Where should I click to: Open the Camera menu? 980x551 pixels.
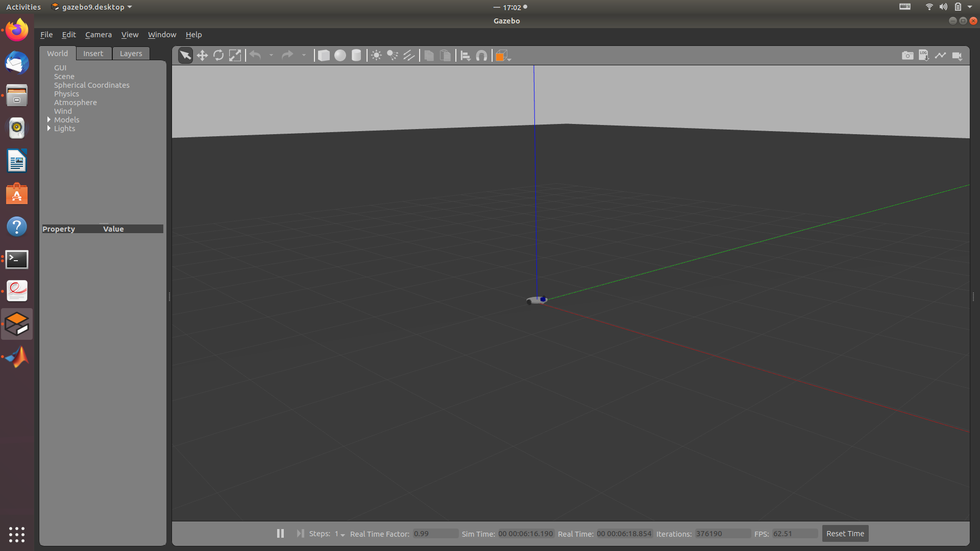[98, 35]
